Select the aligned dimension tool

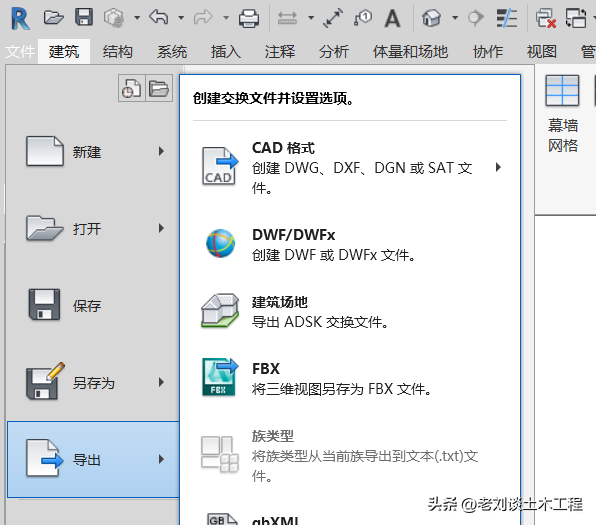(x=332, y=18)
